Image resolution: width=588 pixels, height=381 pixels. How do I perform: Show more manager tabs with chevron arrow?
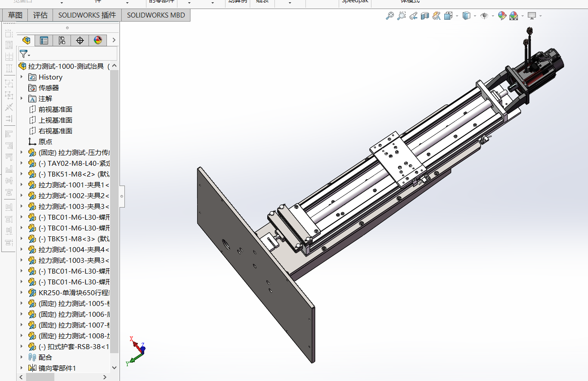point(114,40)
